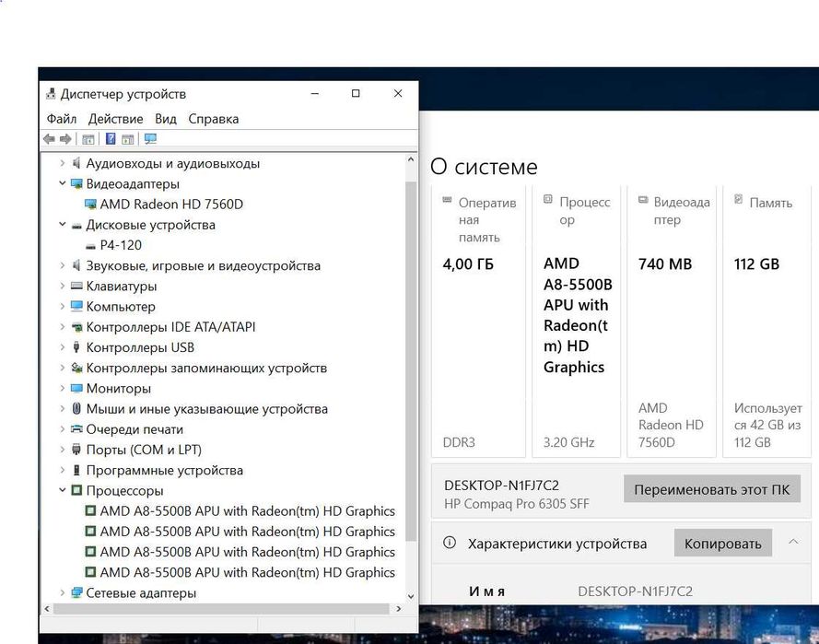Image resolution: width=819 pixels, height=644 pixels.
Task: Open the Справка menu
Action: (x=213, y=119)
